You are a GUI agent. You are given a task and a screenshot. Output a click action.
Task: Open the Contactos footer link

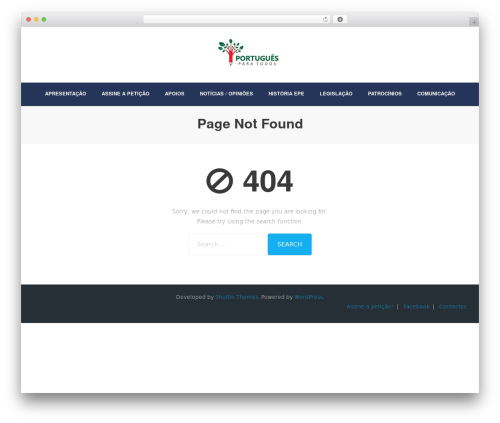[453, 307]
